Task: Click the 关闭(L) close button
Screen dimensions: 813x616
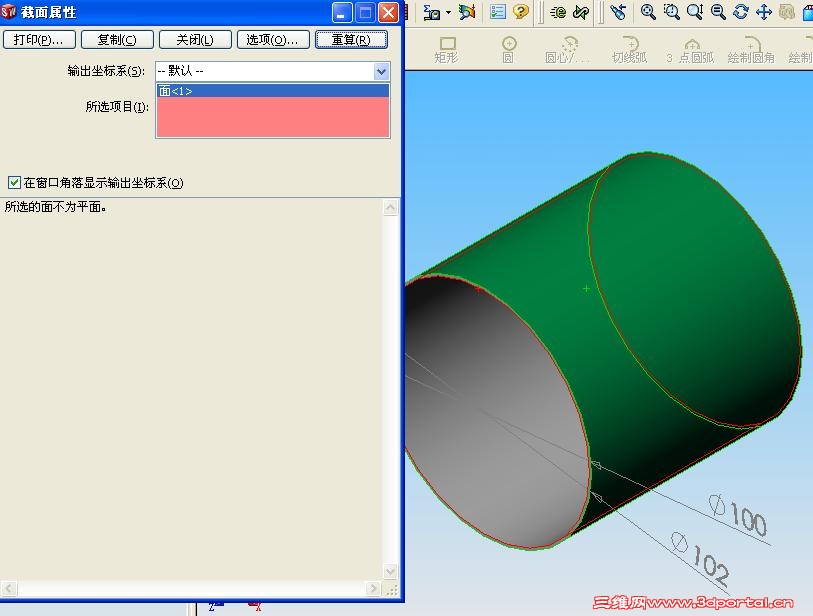Action: coord(195,40)
